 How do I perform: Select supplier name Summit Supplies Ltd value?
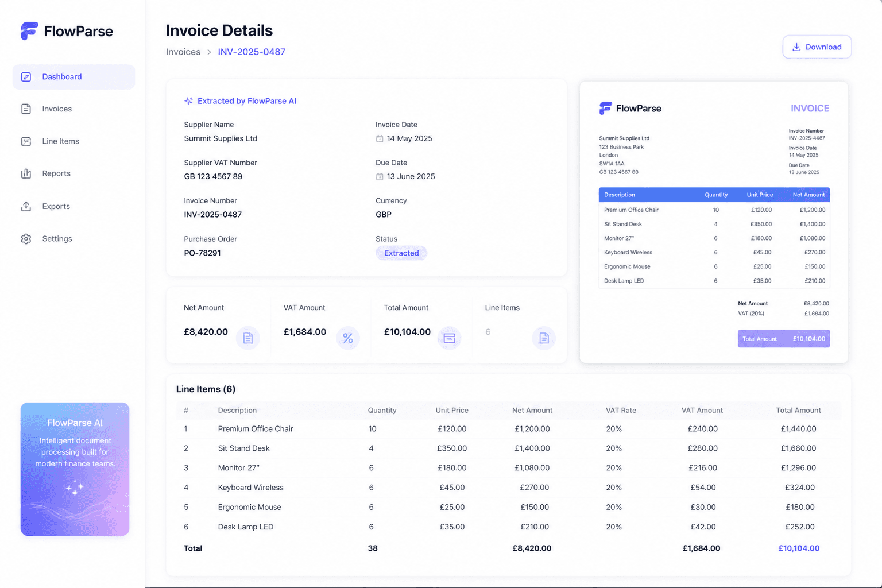pyautogui.click(x=220, y=138)
